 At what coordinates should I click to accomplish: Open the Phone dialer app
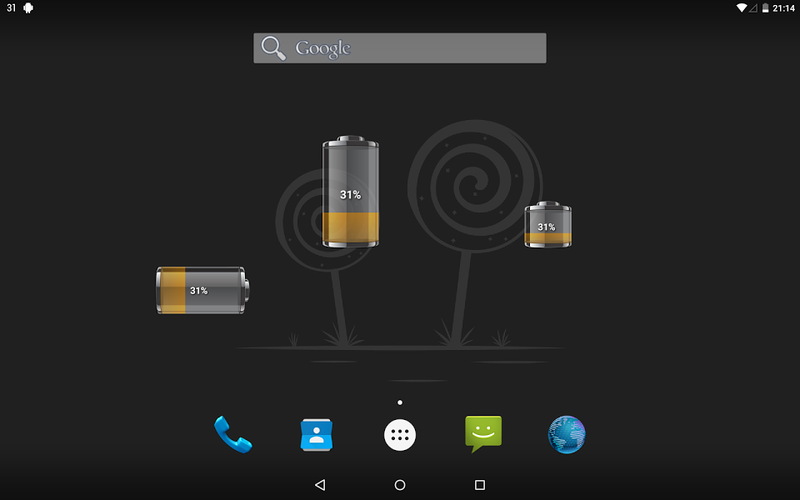[x=233, y=434]
